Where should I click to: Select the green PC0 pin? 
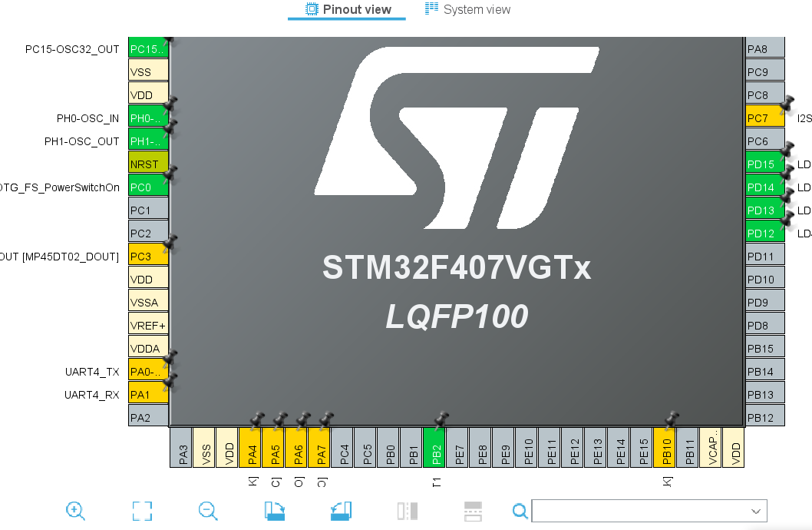coord(148,187)
